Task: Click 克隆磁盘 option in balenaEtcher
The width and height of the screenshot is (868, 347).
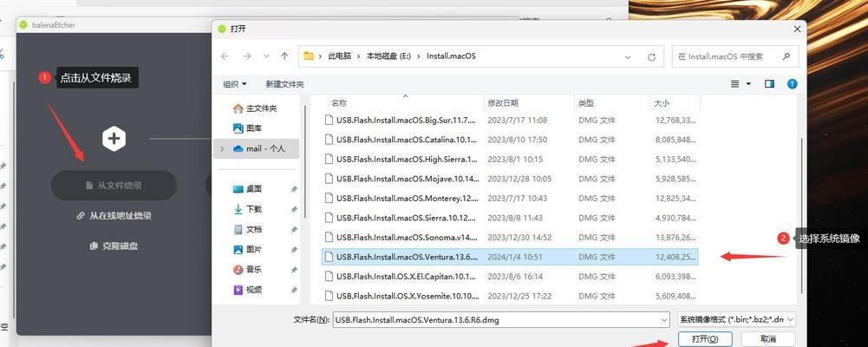Action: 114,246
